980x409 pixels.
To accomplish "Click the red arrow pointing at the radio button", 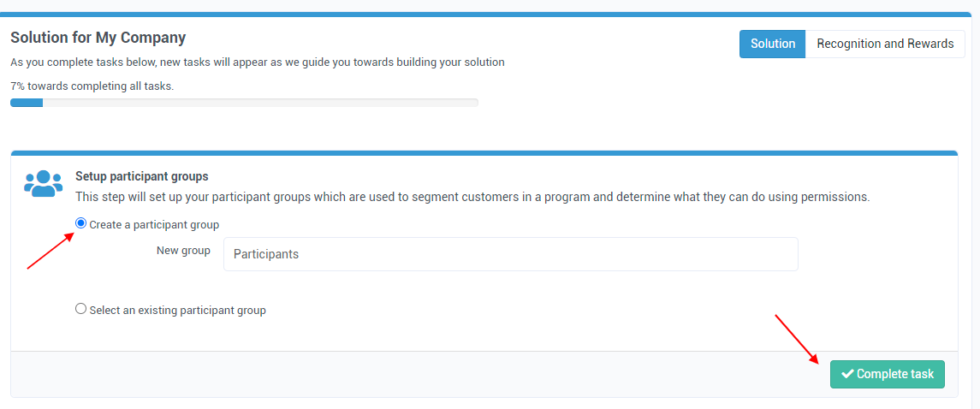I will 50,250.
